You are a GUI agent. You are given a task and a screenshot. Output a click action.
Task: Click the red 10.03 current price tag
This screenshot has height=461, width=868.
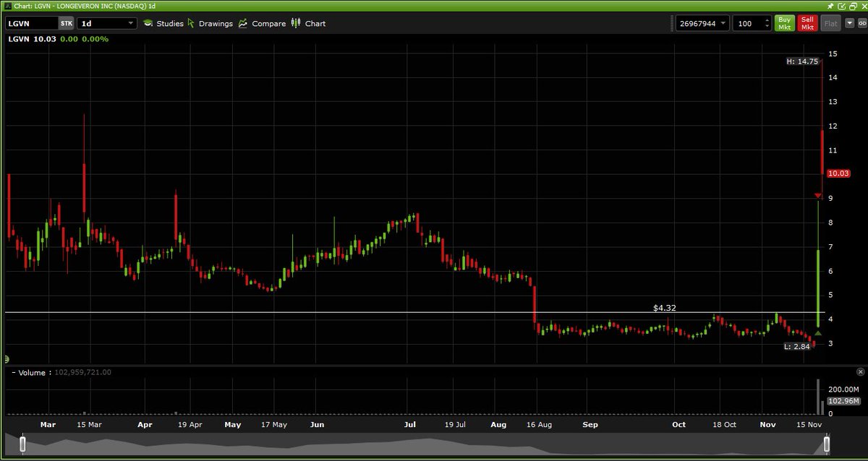tap(839, 173)
